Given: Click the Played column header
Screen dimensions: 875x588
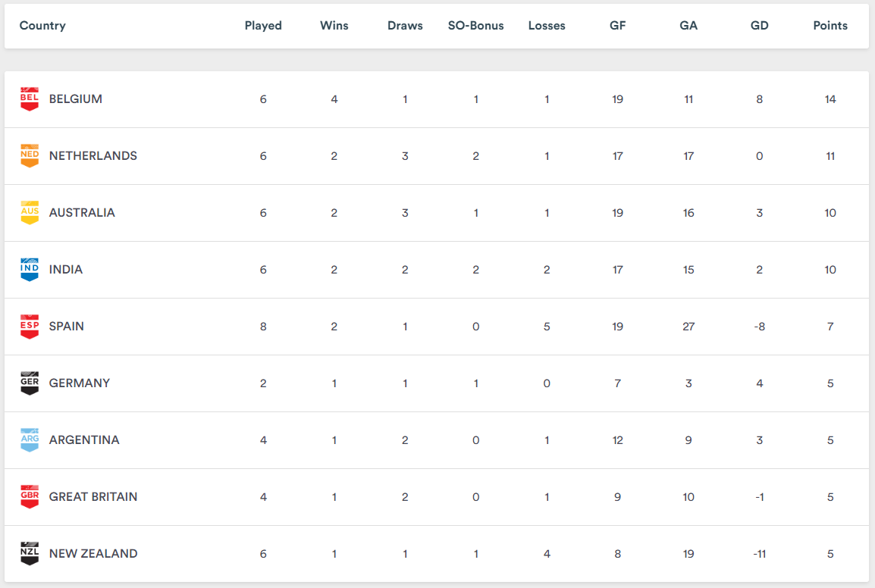Looking at the screenshot, I should click(x=263, y=26).
